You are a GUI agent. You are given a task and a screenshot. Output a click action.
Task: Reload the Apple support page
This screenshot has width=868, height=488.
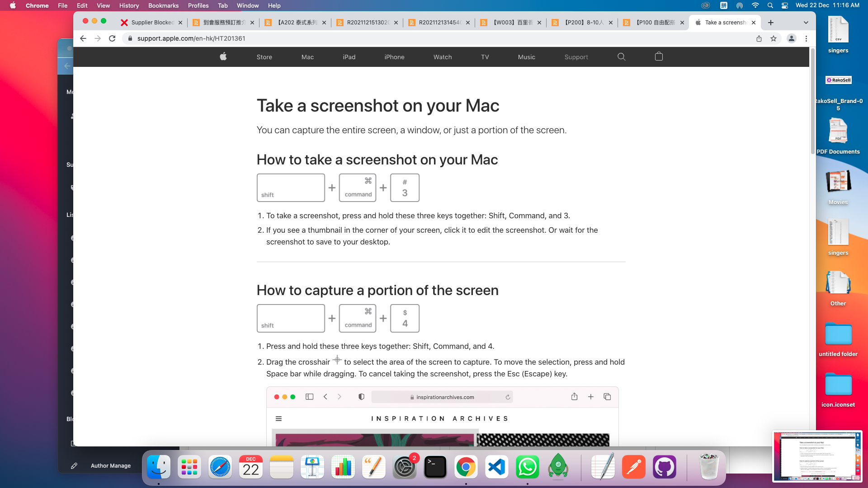pyautogui.click(x=112, y=38)
